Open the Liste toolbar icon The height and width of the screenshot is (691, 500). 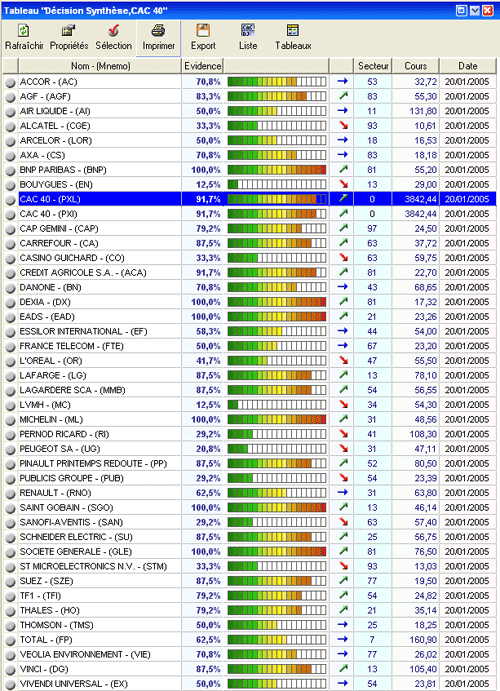[248, 30]
